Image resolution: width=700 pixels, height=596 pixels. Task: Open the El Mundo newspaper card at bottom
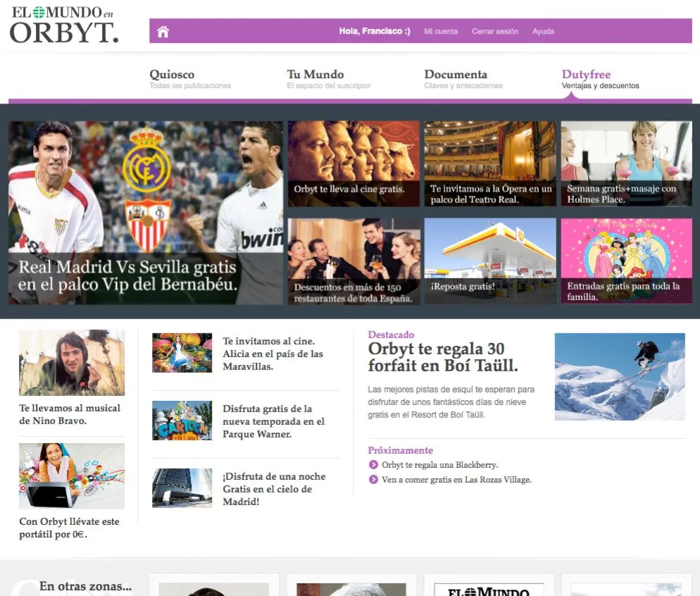tap(489, 585)
